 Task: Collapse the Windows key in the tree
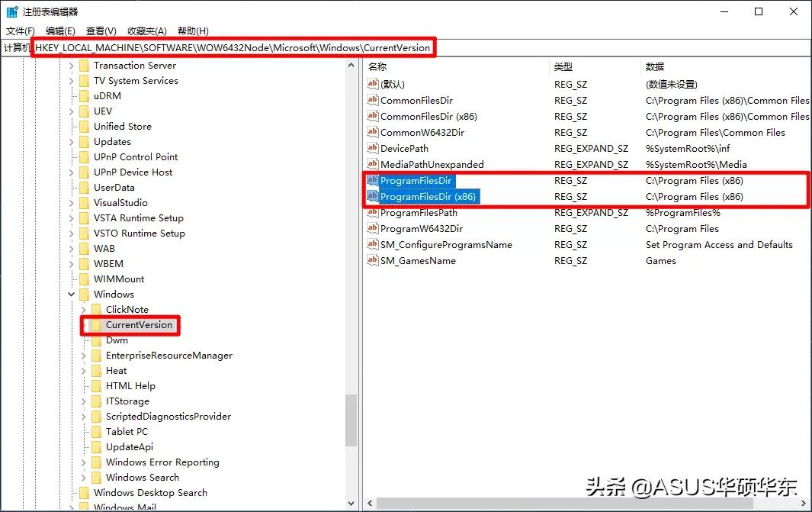pyautogui.click(x=71, y=294)
